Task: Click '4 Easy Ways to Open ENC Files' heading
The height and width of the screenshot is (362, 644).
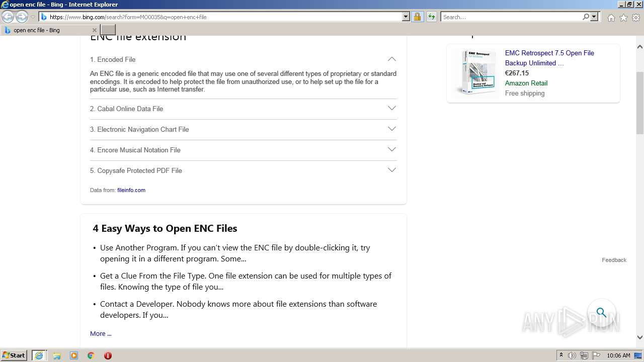Action: [165, 228]
